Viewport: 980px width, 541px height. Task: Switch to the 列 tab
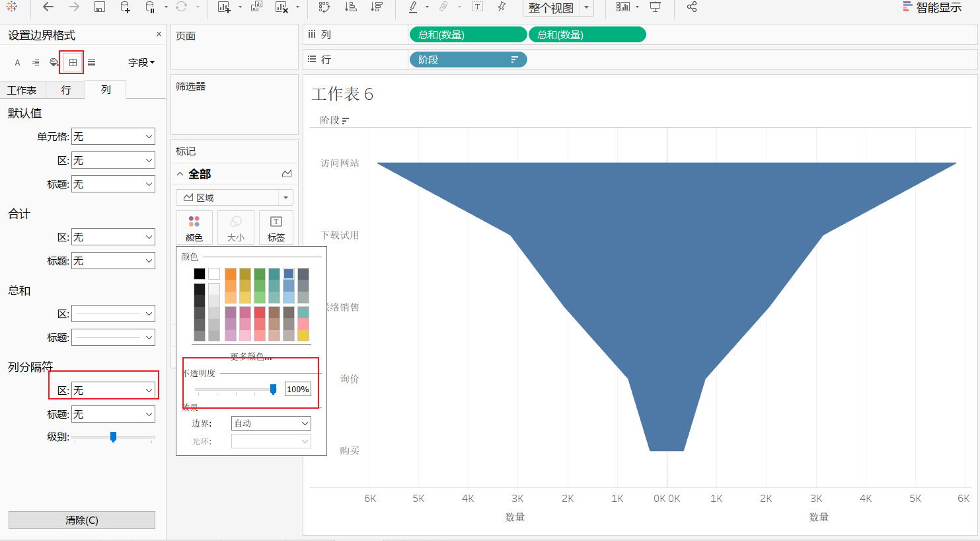(106, 89)
